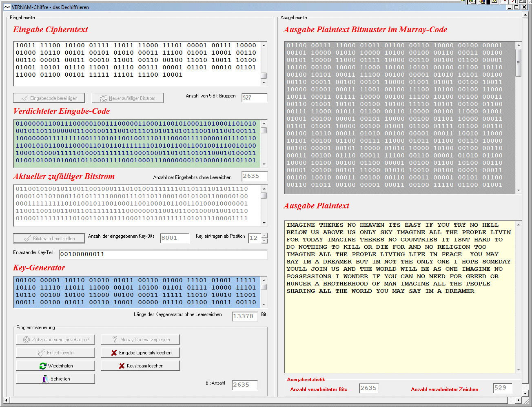This screenshot has height=407, width=532.
Task: Click the down arrow of Verdichteter Eingabe-Code scrollbar
Action: point(264,164)
